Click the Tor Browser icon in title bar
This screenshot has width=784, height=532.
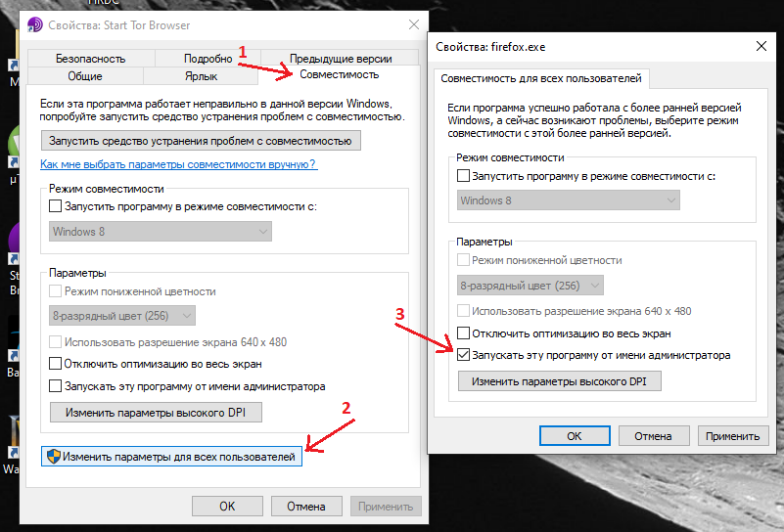pos(35,24)
